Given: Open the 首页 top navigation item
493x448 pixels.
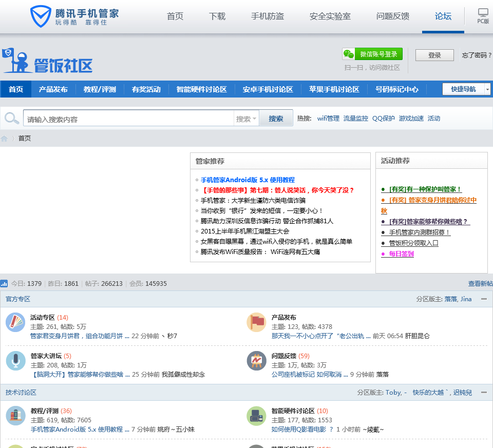Looking at the screenshot, I should click(x=175, y=16).
